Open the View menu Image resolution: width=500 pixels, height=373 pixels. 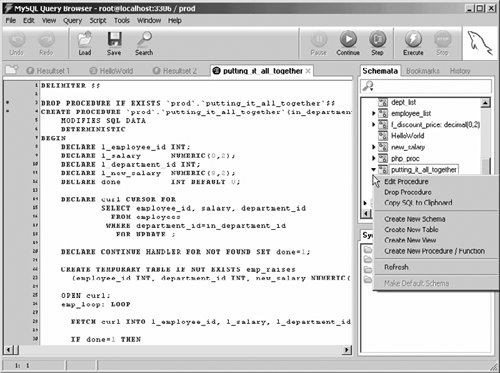(x=49, y=21)
